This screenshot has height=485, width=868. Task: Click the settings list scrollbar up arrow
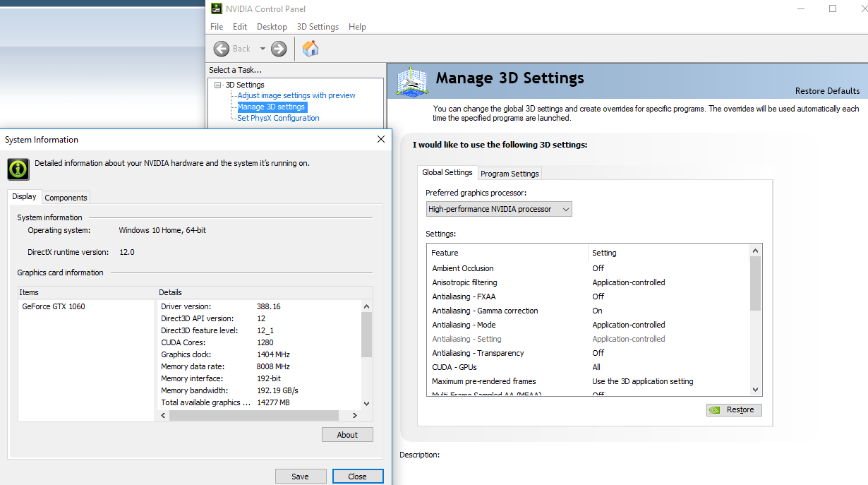pos(756,250)
